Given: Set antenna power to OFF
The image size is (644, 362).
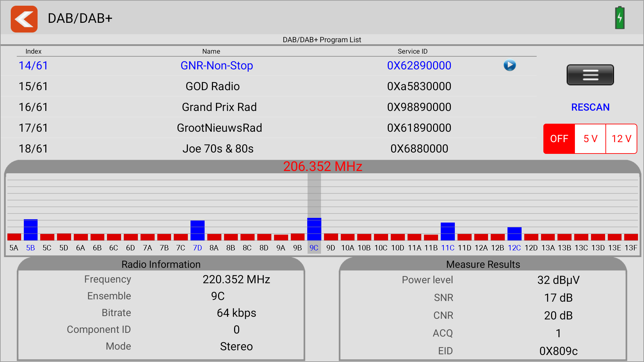Looking at the screenshot, I should (x=559, y=139).
